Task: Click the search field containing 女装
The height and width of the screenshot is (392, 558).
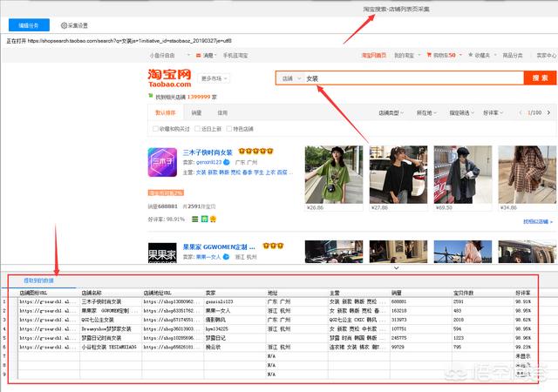Action: click(x=414, y=78)
